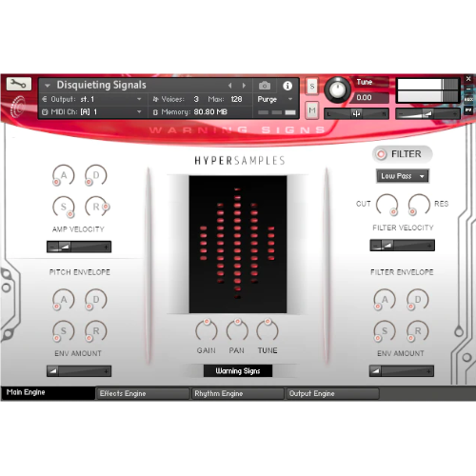Viewport: 476px width, 476px height.
Task: Solo the instrument with S button
Action: [312, 87]
